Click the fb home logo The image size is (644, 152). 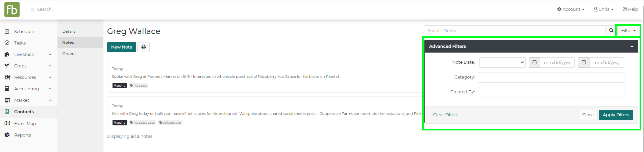click(12, 9)
